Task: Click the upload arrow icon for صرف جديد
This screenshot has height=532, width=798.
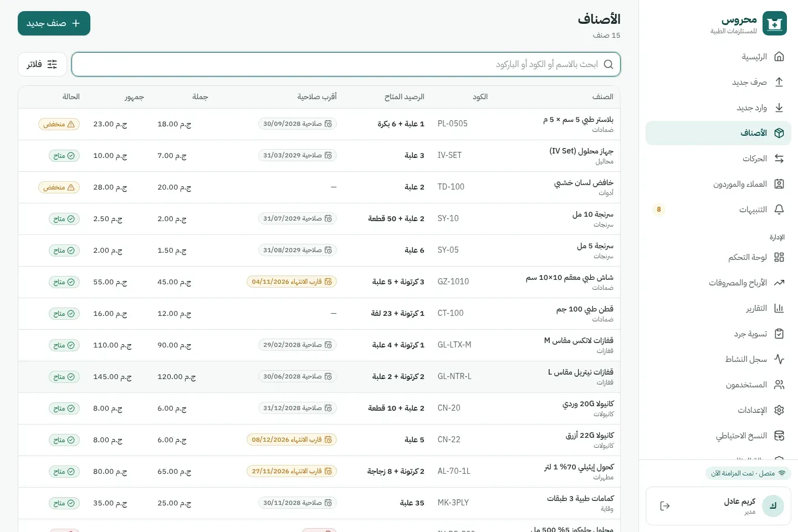Action: (779, 82)
